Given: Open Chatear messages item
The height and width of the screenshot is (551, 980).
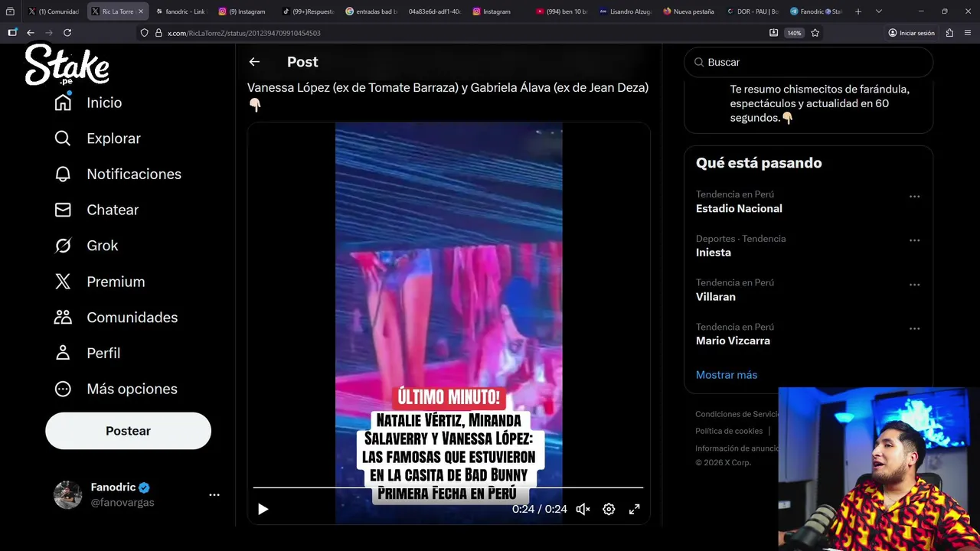Looking at the screenshot, I should click(96, 210).
